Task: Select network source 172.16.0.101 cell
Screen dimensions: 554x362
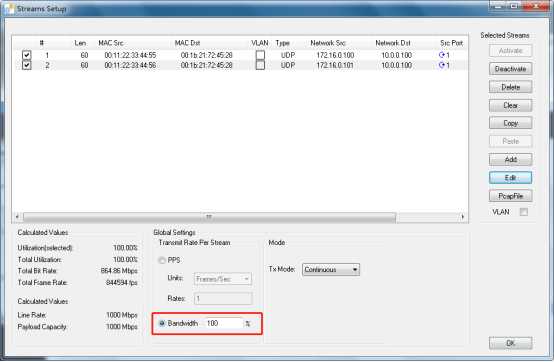Action: point(335,65)
